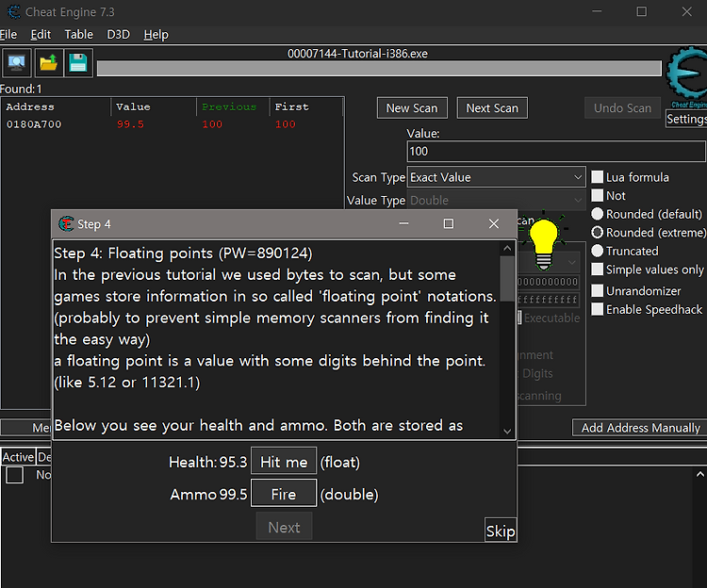Start a New Scan

(412, 108)
